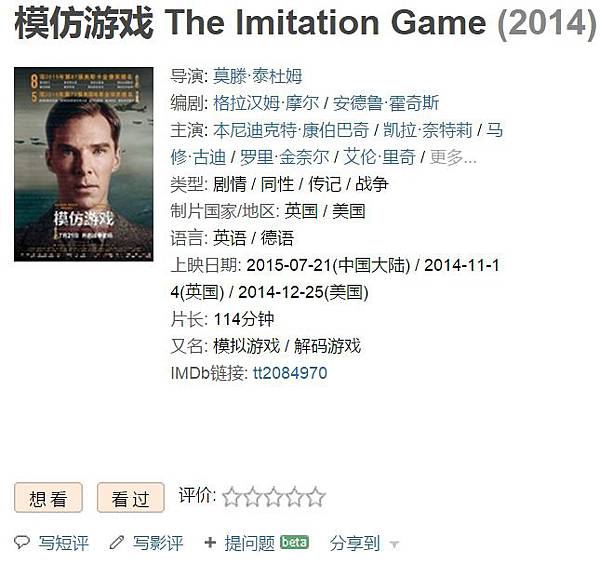This screenshot has width=600, height=564.
Task: Mark the movie as 想看
Action: tap(48, 498)
